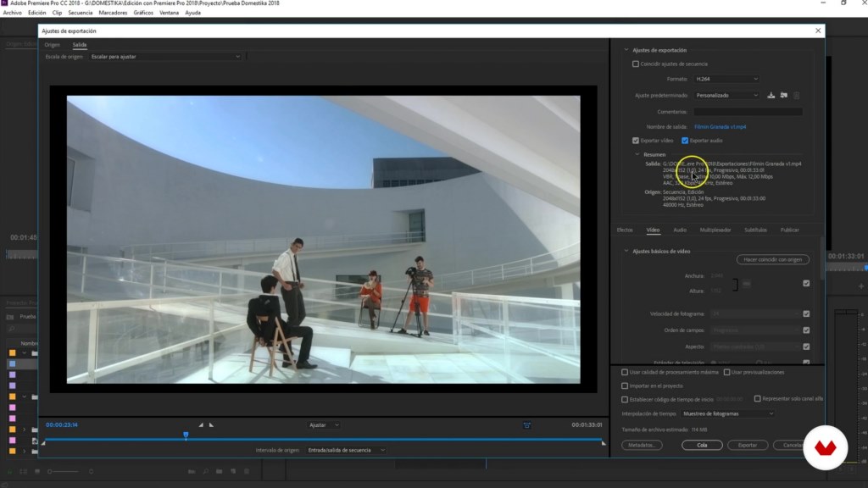Click the save preset icon

[x=771, y=95]
